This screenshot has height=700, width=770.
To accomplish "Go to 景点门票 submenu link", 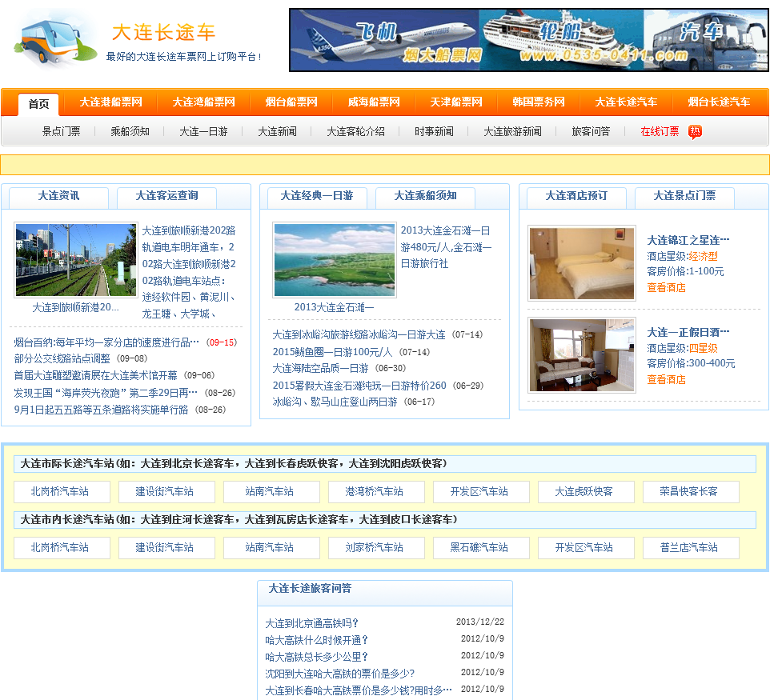I will [62, 131].
